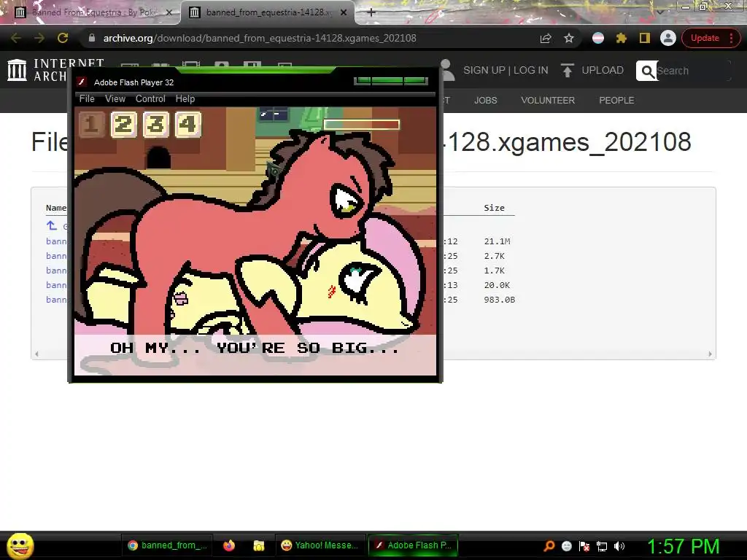747x560 pixels.
Task: Click the lock site-info icon
Action: [x=92, y=38]
